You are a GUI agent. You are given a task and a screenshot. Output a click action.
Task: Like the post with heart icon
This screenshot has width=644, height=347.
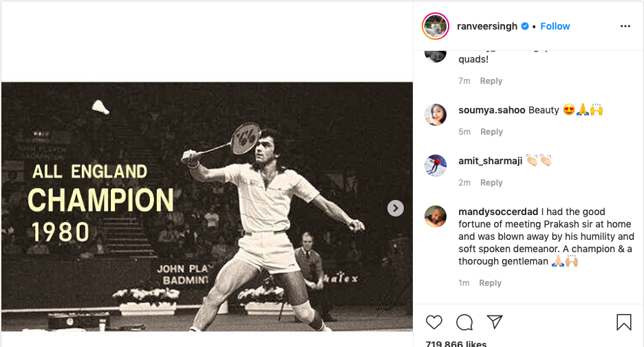pos(434,322)
